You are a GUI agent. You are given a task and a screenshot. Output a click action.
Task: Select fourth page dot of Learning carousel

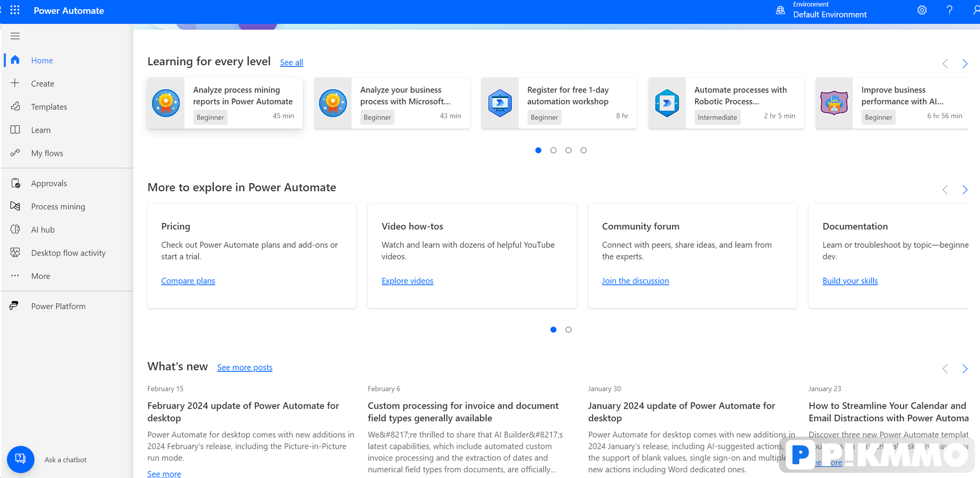(583, 150)
